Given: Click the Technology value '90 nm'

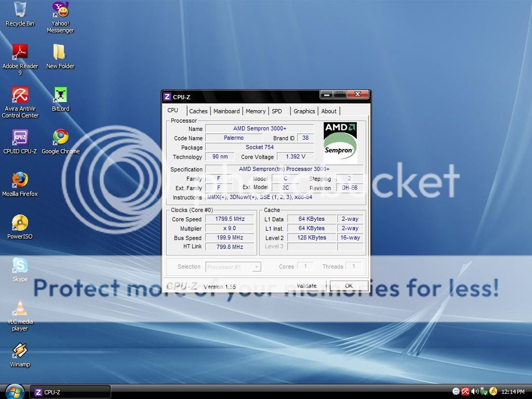Looking at the screenshot, I should pos(220,156).
